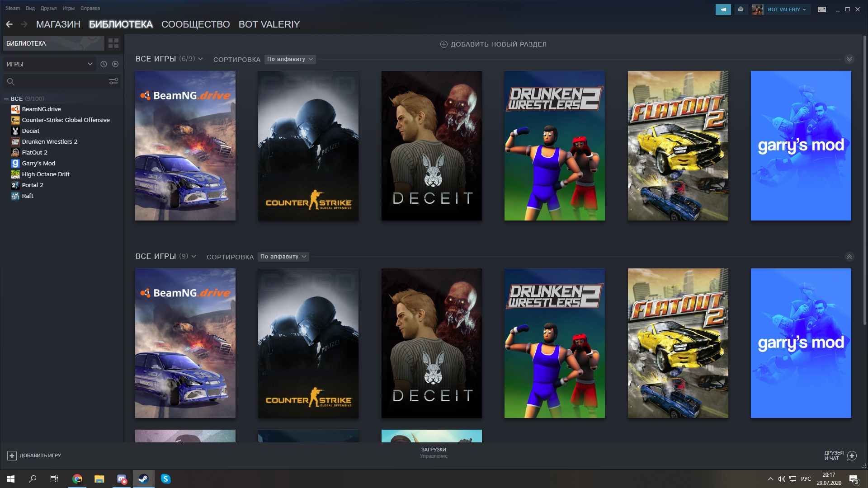Screen dimensions: 868x488
Task: Click High Octane Drift sidebar icon
Action: click(15, 174)
